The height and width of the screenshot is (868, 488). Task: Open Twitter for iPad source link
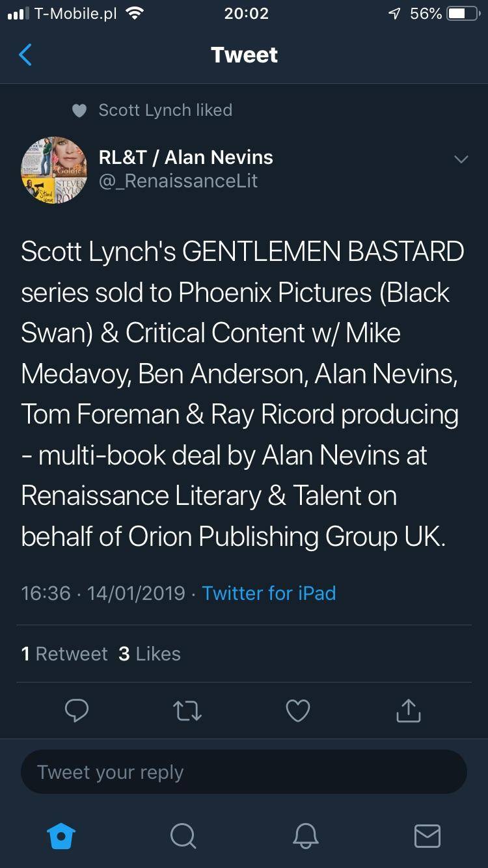269,593
